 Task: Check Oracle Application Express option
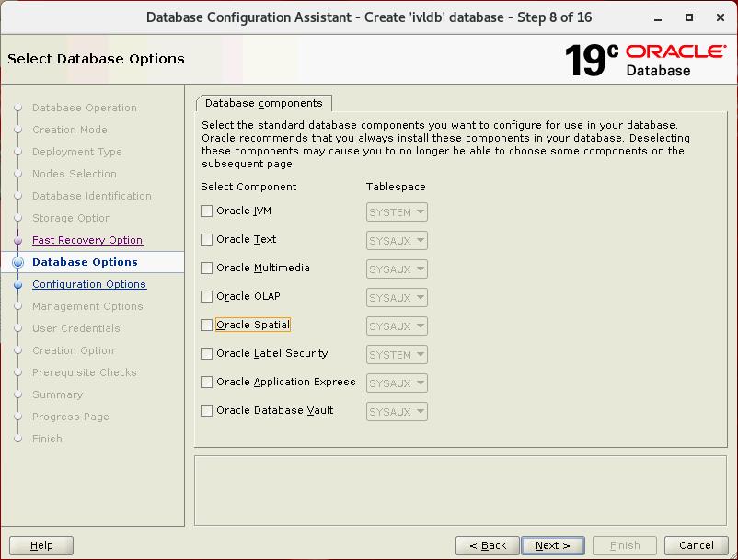pos(207,383)
